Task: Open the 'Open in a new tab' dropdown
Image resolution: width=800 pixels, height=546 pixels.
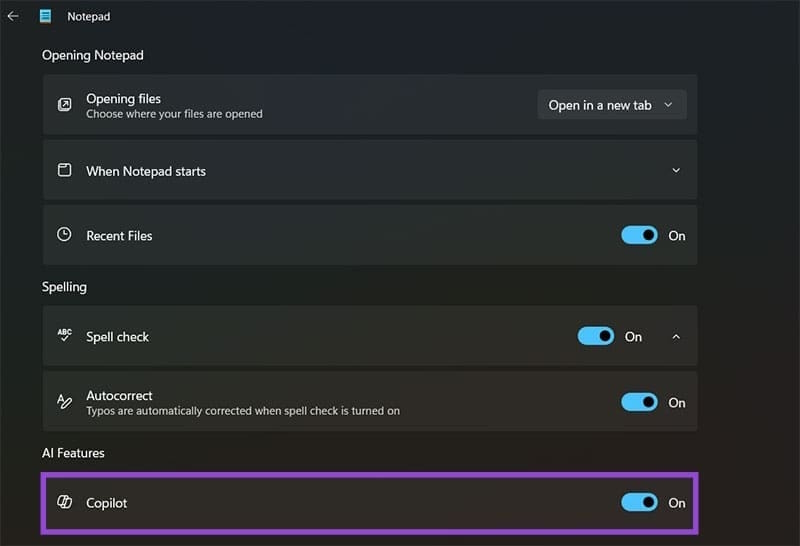Action: pyautogui.click(x=612, y=105)
